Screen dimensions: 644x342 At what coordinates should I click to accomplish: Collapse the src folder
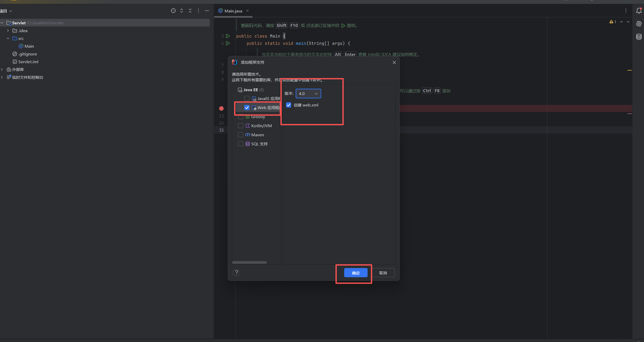click(x=8, y=38)
